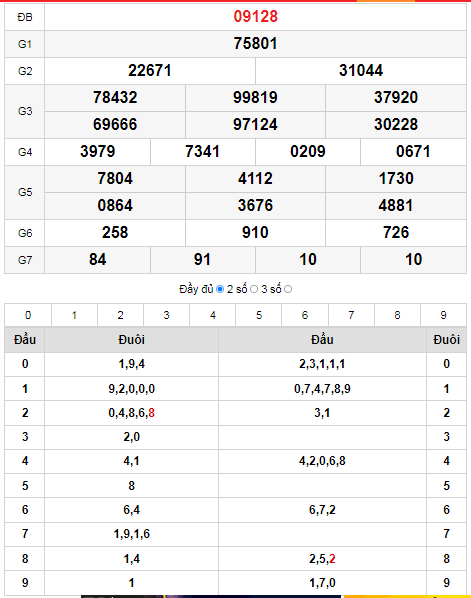Select digit filter tab 7
This screenshot has width=471, height=598.
tap(351, 315)
